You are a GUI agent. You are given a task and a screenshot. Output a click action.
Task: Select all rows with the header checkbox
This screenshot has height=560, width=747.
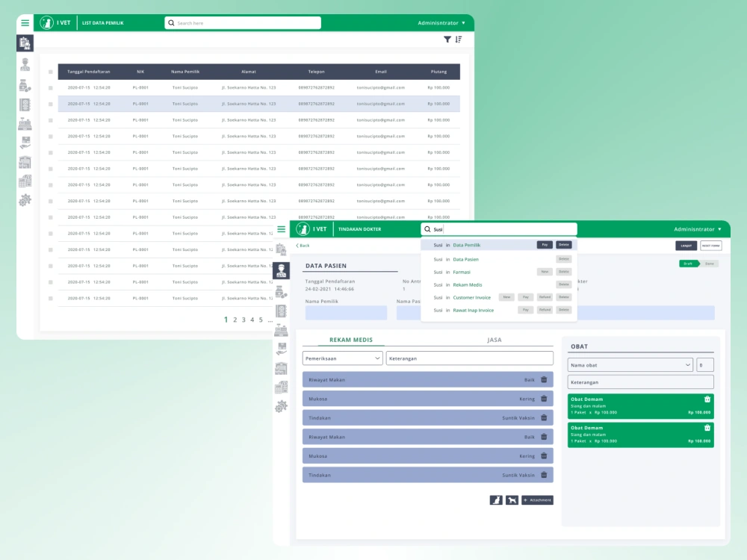(x=51, y=72)
